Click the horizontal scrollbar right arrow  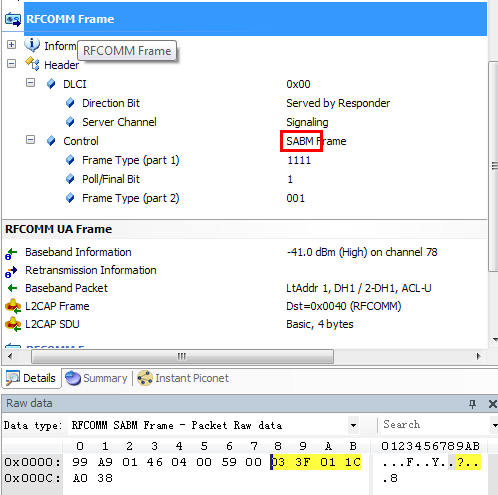click(479, 356)
